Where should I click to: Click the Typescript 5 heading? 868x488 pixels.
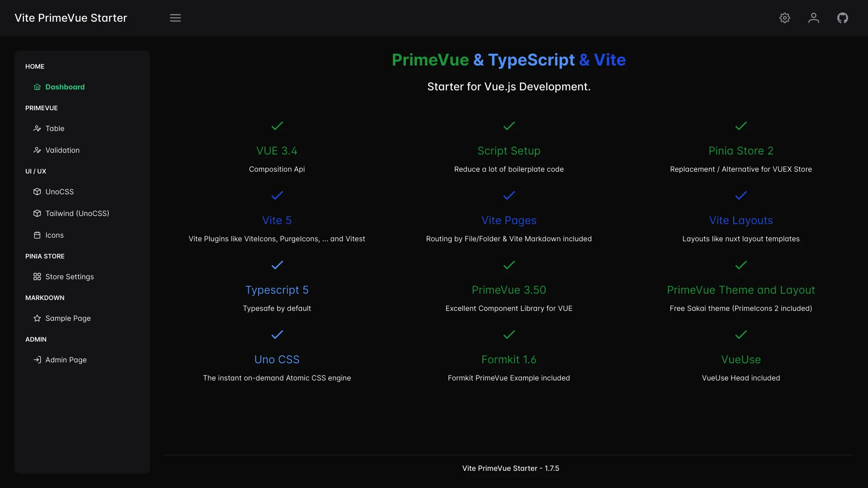click(x=277, y=290)
